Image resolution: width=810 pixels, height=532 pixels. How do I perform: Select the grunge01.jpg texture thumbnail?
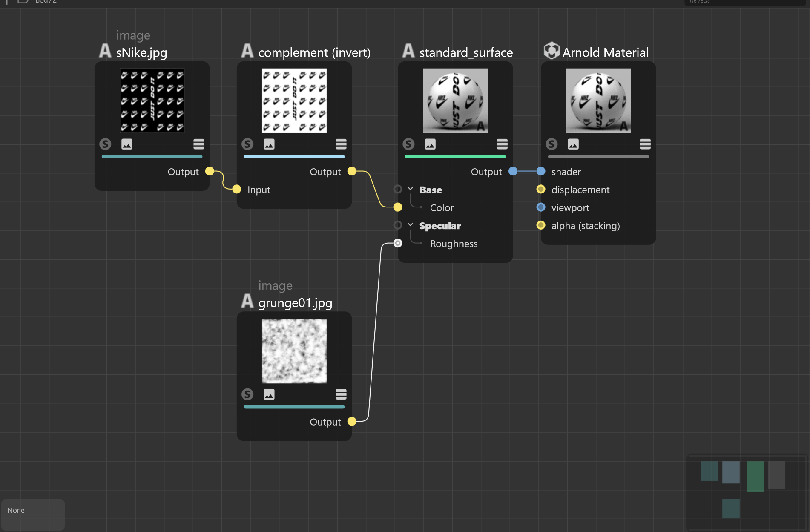coord(294,351)
